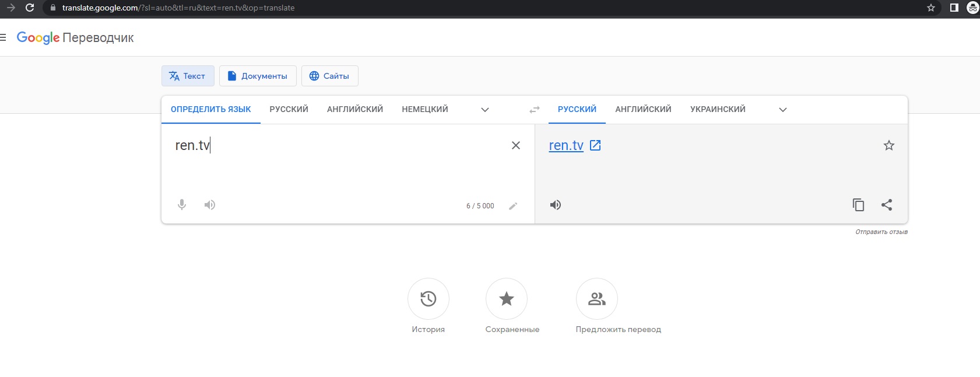This screenshot has height=377, width=980.
Task: Share the translation using share icon
Action: click(x=887, y=205)
